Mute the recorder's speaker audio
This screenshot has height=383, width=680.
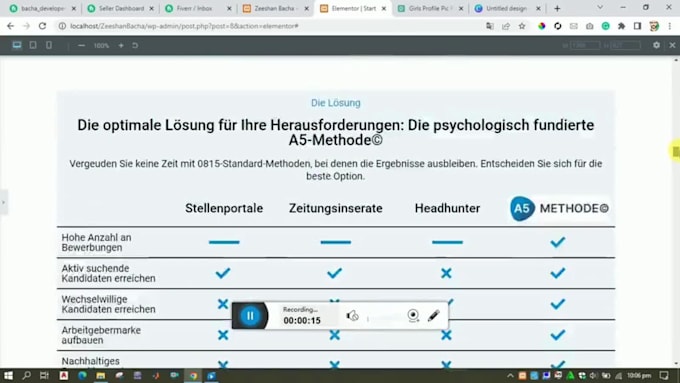tap(352, 316)
